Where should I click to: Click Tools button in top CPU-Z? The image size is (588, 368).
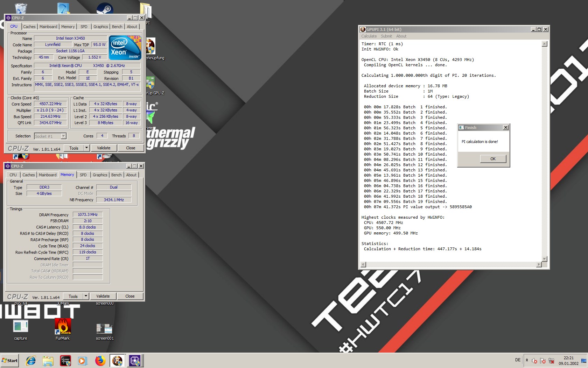[74, 148]
